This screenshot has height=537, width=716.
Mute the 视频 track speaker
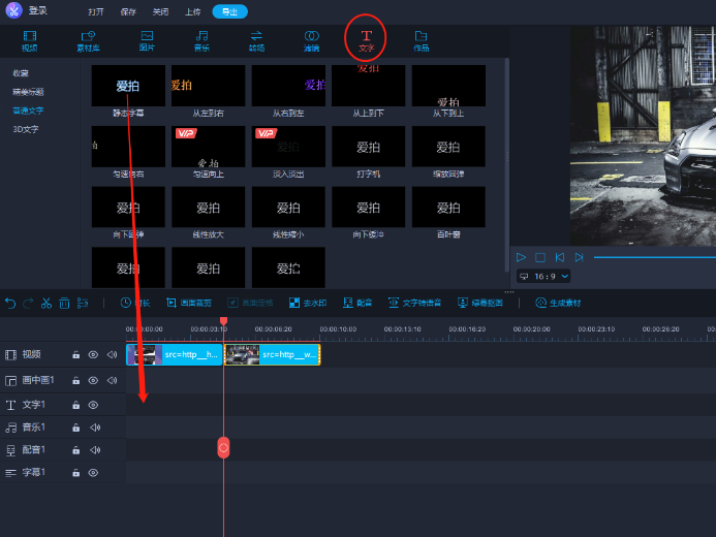(x=112, y=355)
